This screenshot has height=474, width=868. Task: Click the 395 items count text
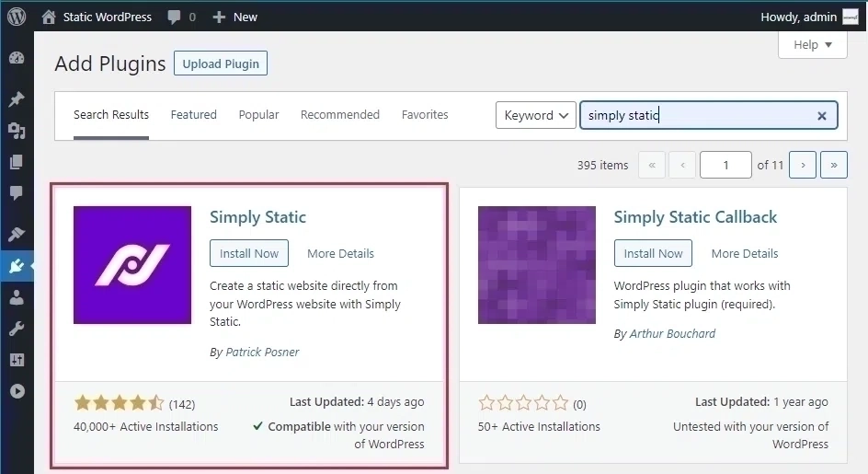pyautogui.click(x=603, y=165)
